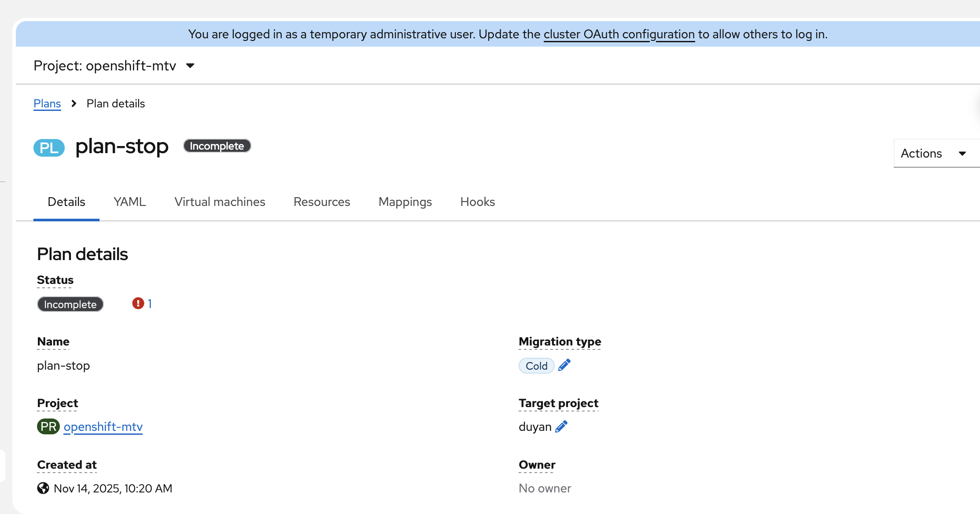Select the Mappings tab

pos(405,202)
